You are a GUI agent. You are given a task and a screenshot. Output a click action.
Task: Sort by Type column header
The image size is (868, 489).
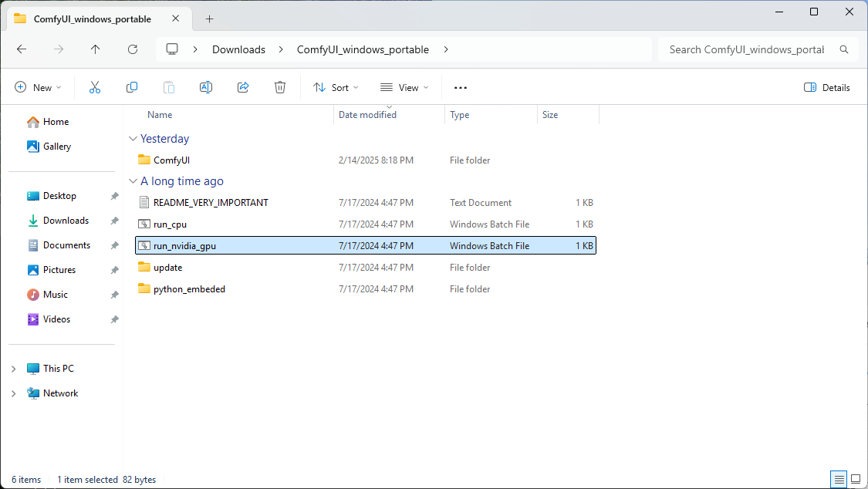460,114
